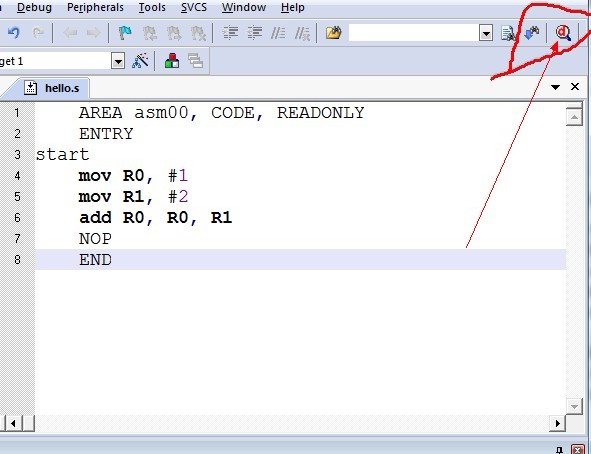Start the debug session with the magnifier icon
Viewport: 591px width, 454px height.
[x=563, y=33]
